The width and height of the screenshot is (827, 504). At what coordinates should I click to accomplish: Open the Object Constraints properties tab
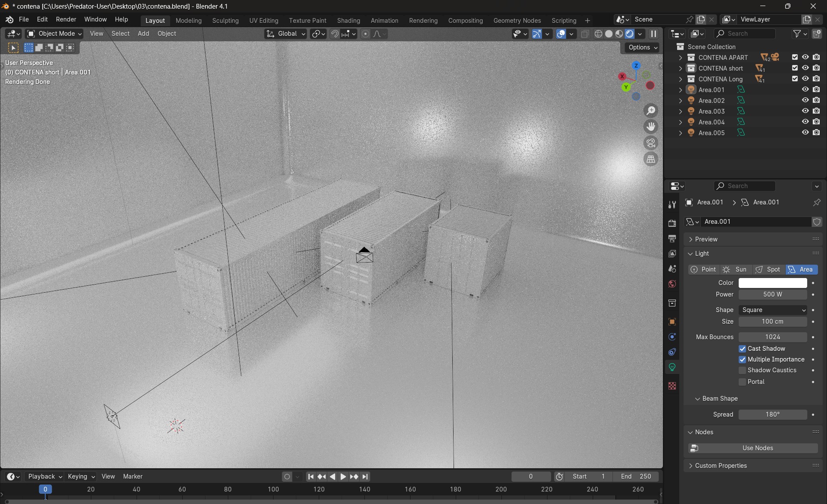672,352
